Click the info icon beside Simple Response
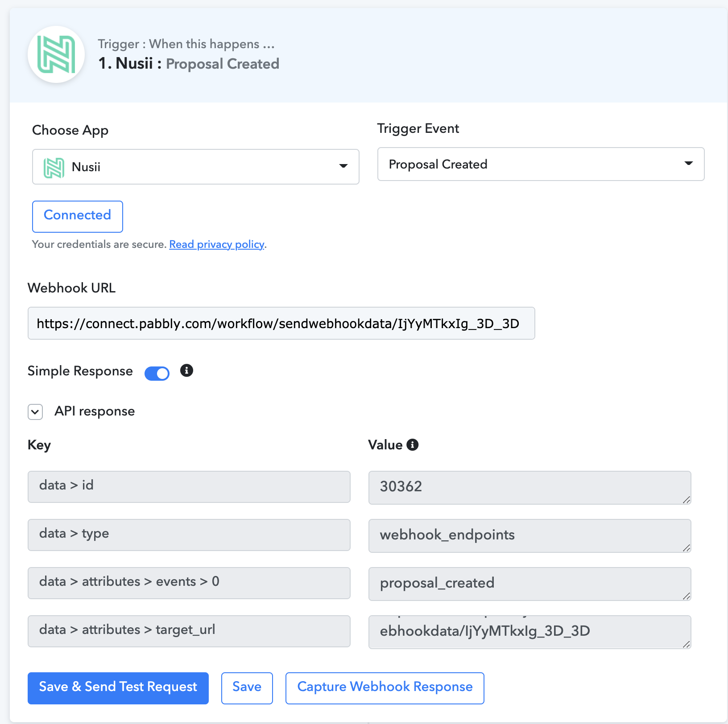This screenshot has height=724, width=728. tap(186, 370)
